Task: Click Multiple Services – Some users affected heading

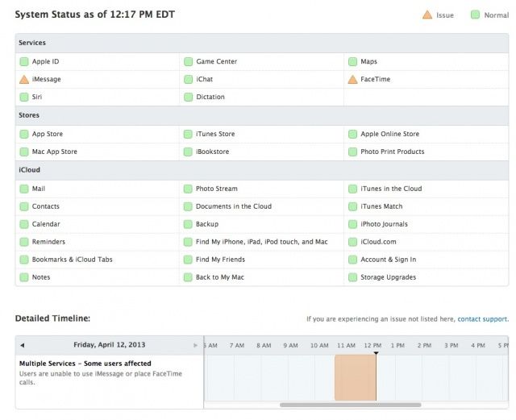Action: tap(85, 364)
